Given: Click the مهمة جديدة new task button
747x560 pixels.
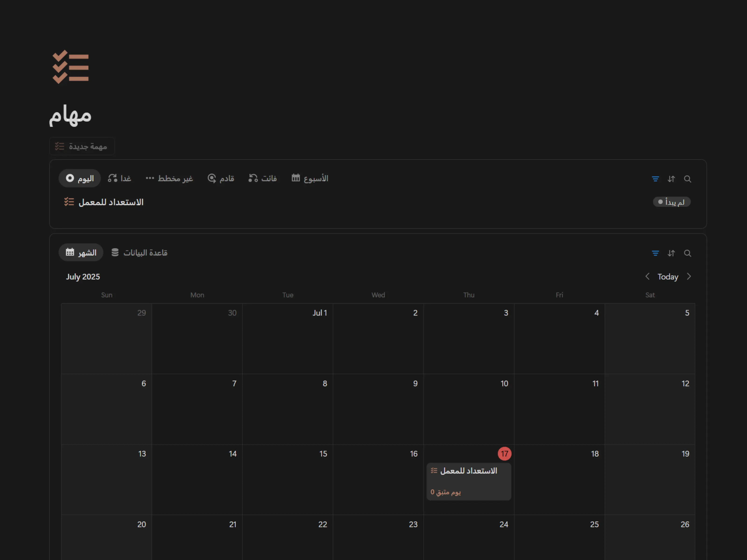Looking at the screenshot, I should coord(81,146).
